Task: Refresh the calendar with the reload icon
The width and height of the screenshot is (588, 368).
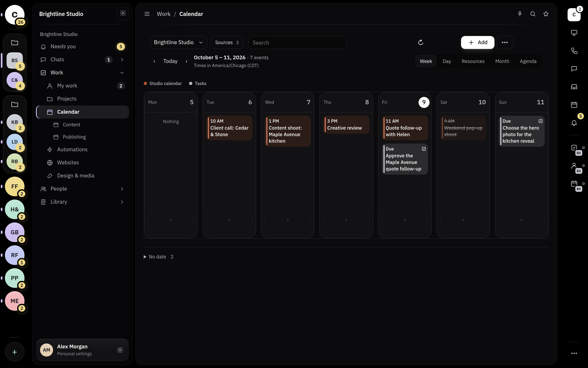Action: point(421,42)
